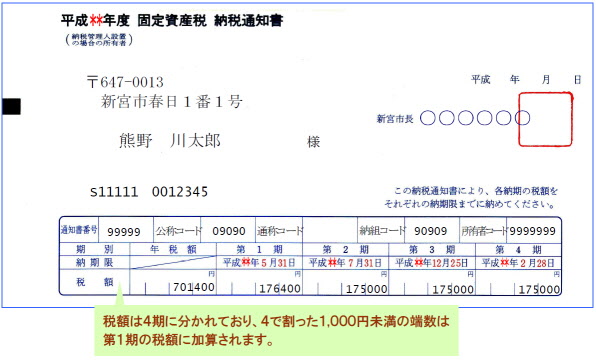Select the first-period deadline '5月31日'
This screenshot has height=360, width=596.
(x=278, y=263)
